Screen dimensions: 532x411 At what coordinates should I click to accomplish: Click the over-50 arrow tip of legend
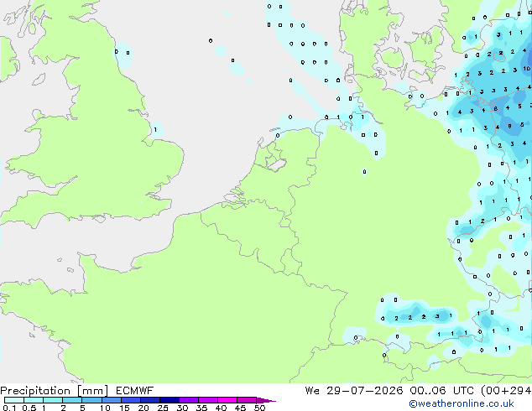click(x=266, y=400)
